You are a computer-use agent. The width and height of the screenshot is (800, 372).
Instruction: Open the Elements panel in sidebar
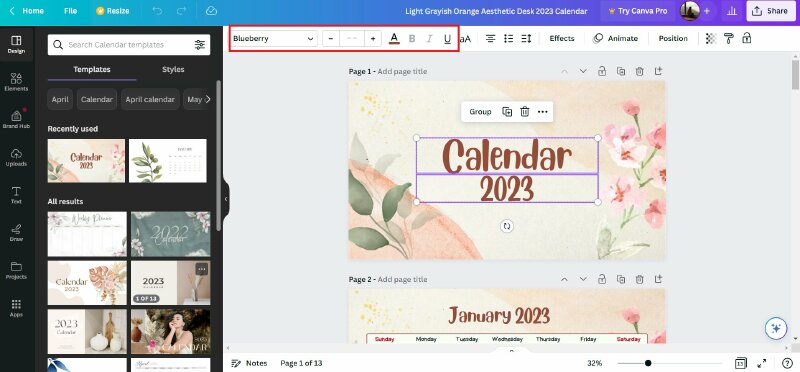coord(16,82)
